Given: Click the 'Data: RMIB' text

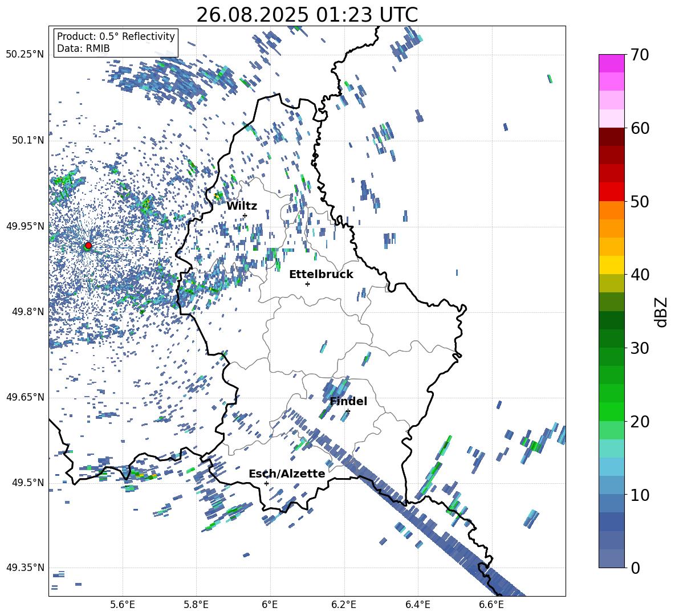Looking at the screenshot, I should click(83, 48).
